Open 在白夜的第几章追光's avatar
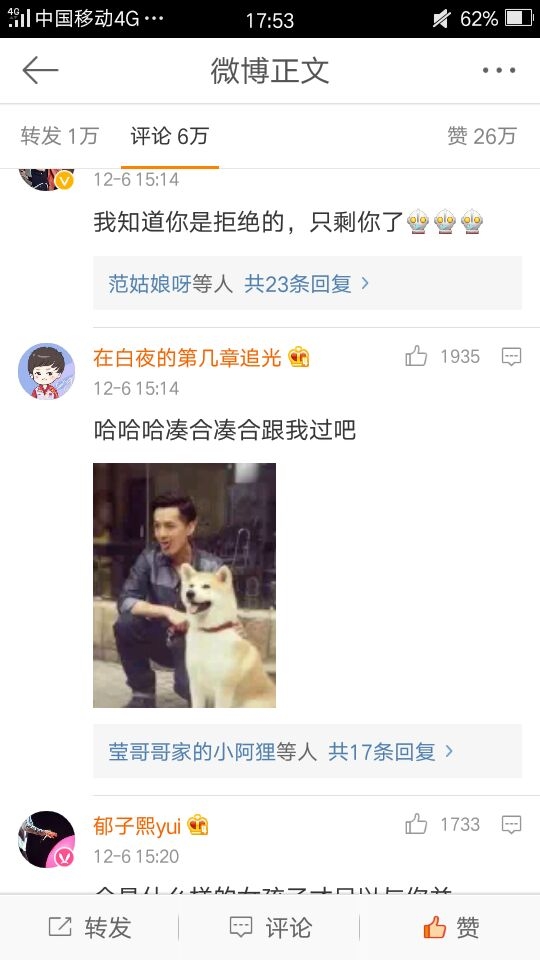The width and height of the screenshot is (540, 960). pos(47,371)
